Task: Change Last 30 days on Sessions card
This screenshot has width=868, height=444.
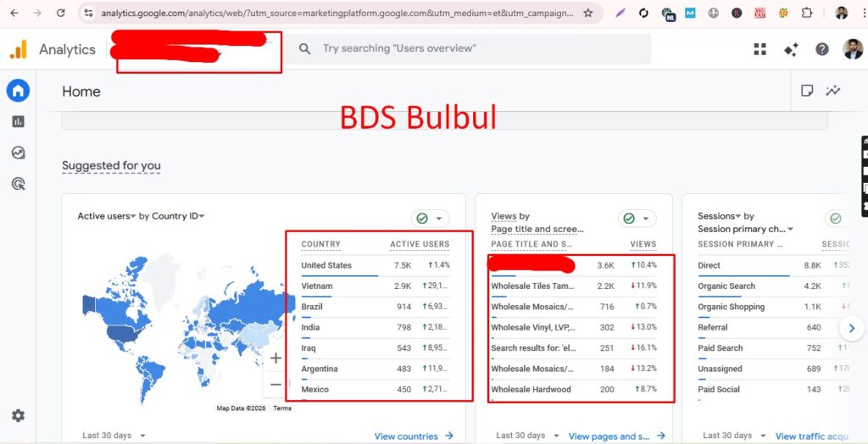Action: pyautogui.click(x=735, y=436)
